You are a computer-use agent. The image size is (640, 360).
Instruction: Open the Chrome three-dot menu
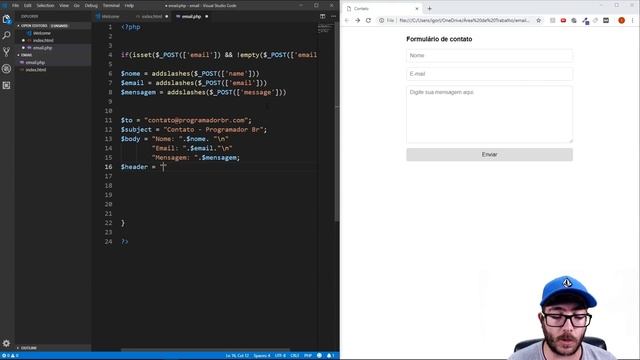pos(633,20)
